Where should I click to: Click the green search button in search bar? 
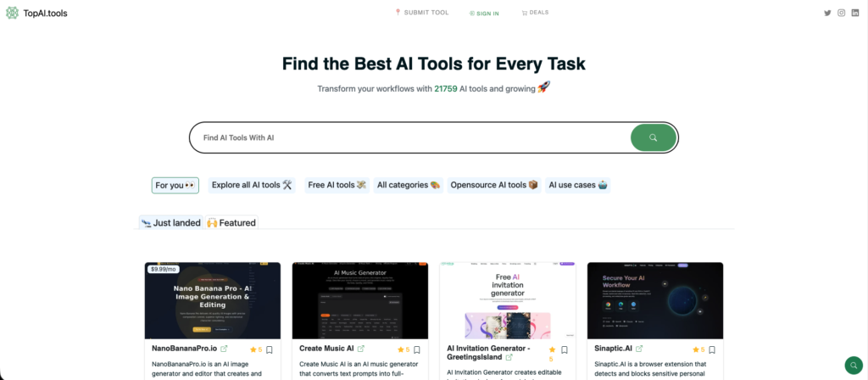(654, 137)
